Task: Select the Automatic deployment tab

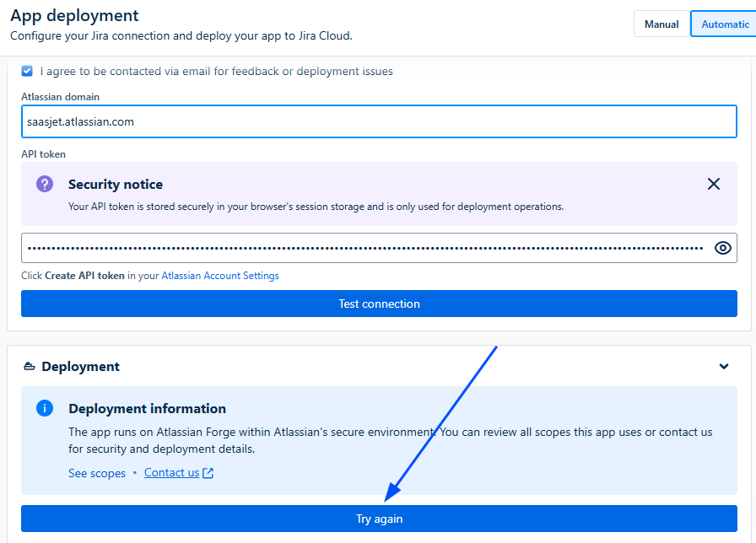Action: tap(725, 24)
